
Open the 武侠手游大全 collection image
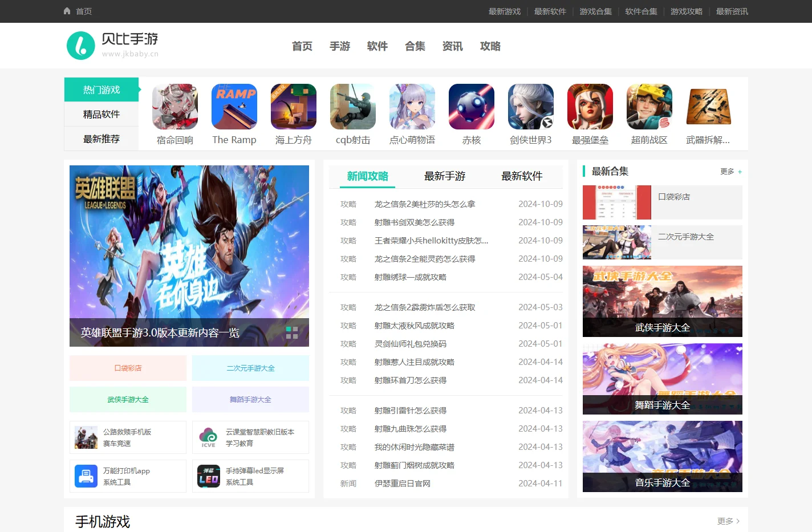click(x=663, y=301)
